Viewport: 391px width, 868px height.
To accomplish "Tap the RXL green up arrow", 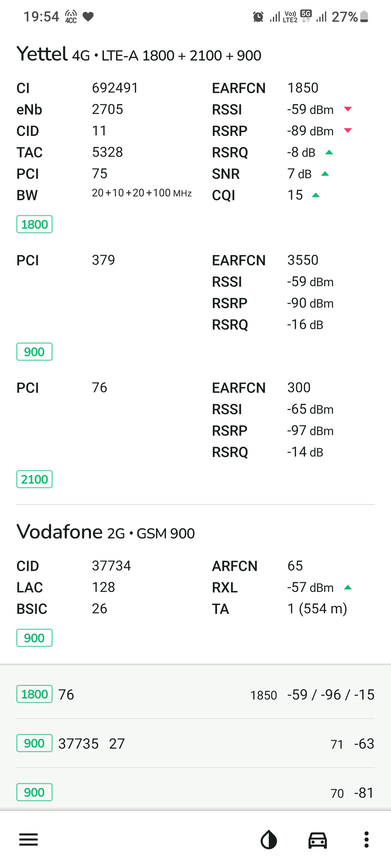I will pos(348,587).
